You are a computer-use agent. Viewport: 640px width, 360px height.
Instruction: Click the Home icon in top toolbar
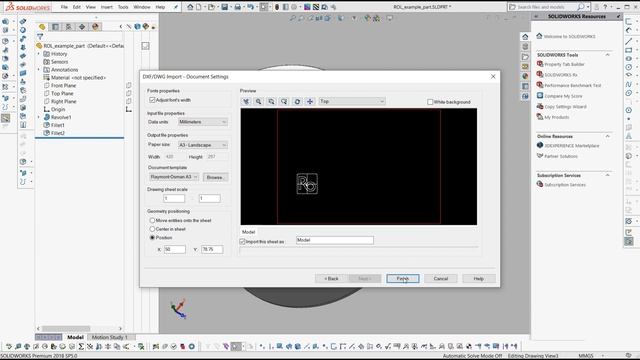coord(190,7)
